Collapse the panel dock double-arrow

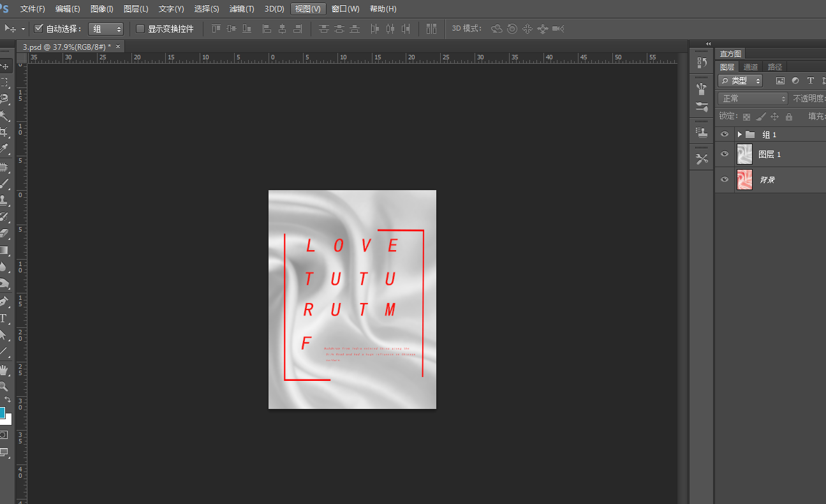click(708, 44)
